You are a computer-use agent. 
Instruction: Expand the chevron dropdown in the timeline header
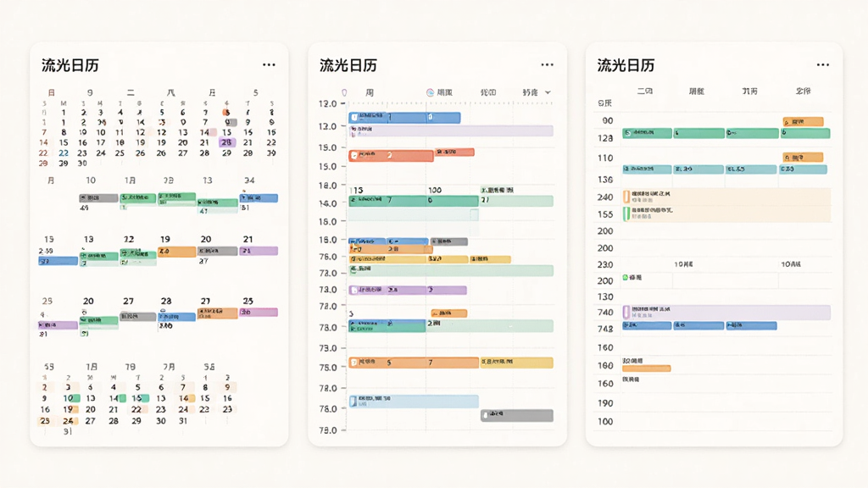[x=548, y=92]
